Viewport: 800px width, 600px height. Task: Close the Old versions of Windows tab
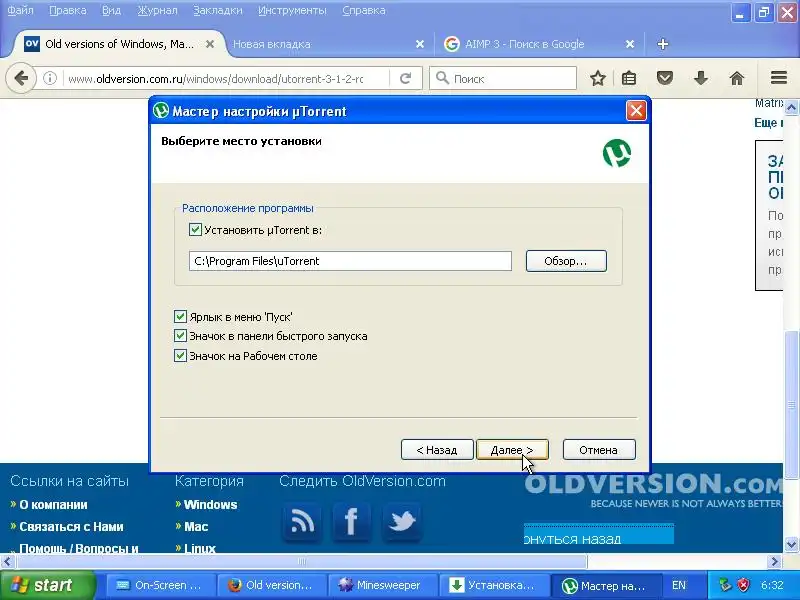point(210,44)
